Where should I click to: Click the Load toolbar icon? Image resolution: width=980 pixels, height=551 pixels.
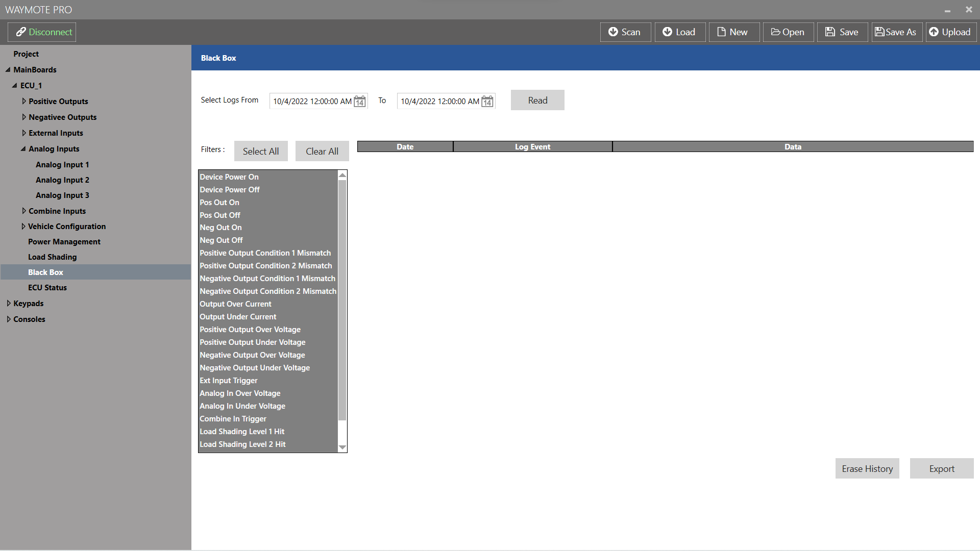pos(667,32)
